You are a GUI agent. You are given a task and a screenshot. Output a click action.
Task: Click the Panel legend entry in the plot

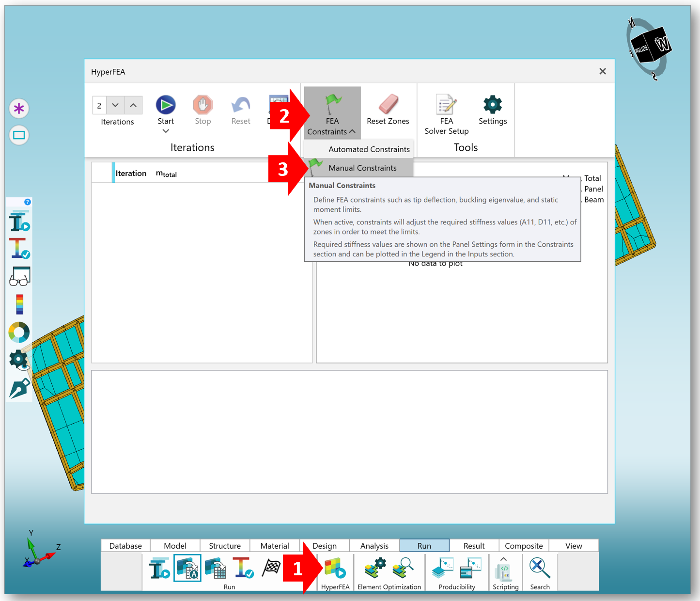593,189
